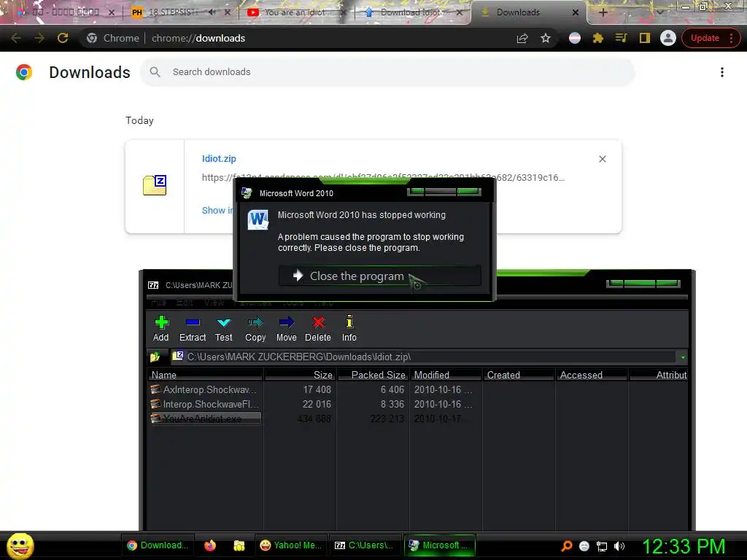Click Extract in the 7-Zip toolbar
This screenshot has width=747, height=560.
tap(193, 329)
